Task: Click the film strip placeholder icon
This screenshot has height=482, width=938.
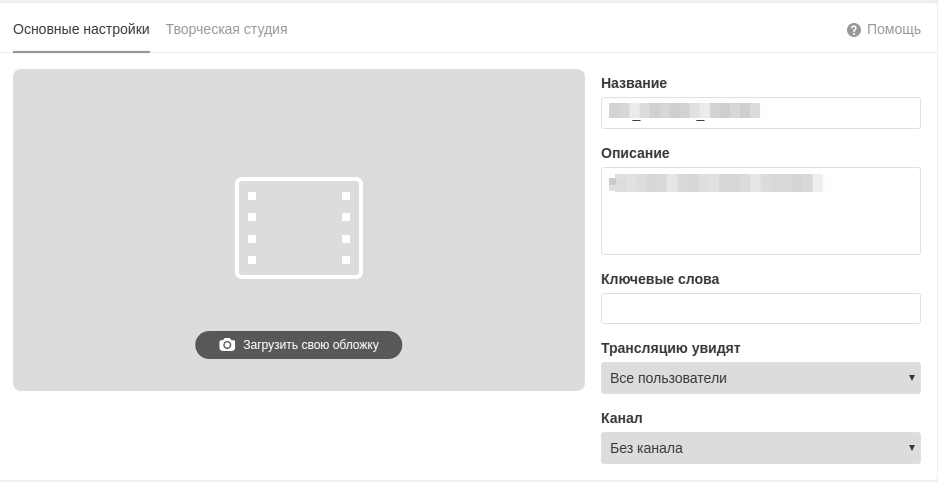Action: (298, 228)
